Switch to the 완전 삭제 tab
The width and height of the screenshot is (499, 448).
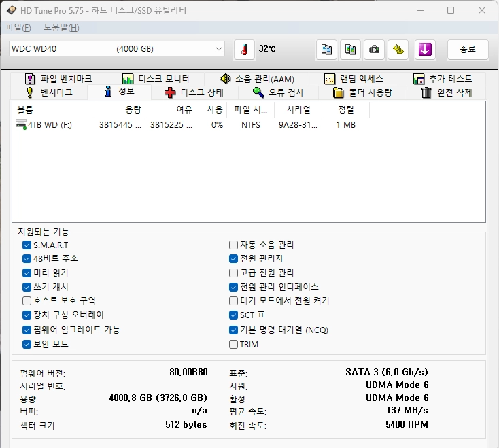tap(446, 92)
